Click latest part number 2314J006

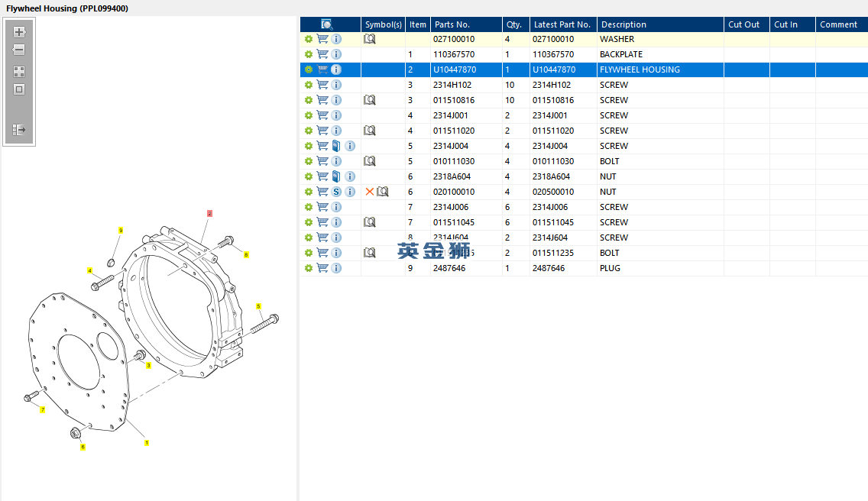[550, 207]
